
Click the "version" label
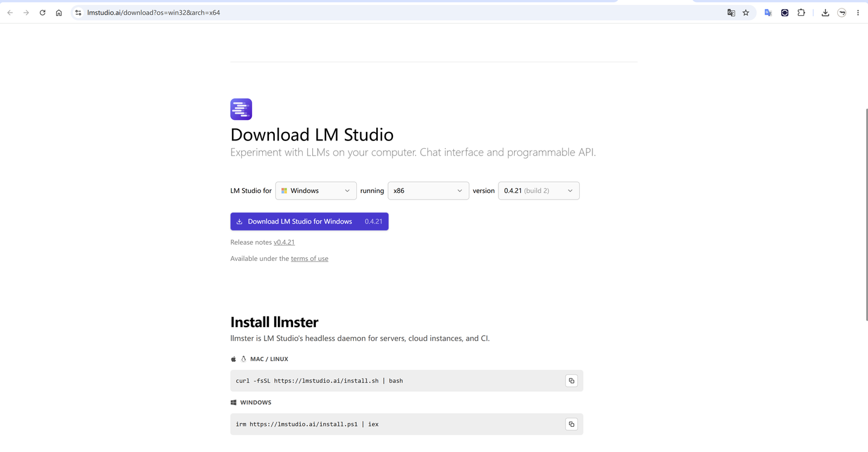point(483,190)
